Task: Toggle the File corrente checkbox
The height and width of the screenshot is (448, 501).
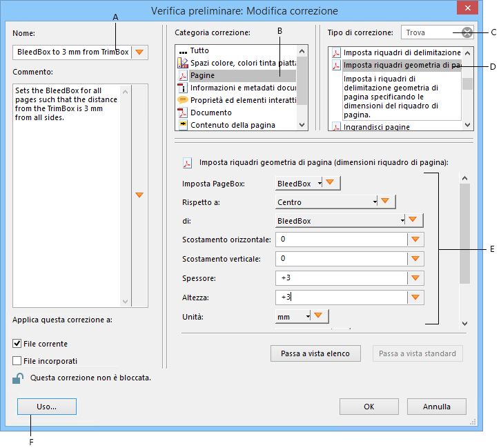Action: pos(17,344)
